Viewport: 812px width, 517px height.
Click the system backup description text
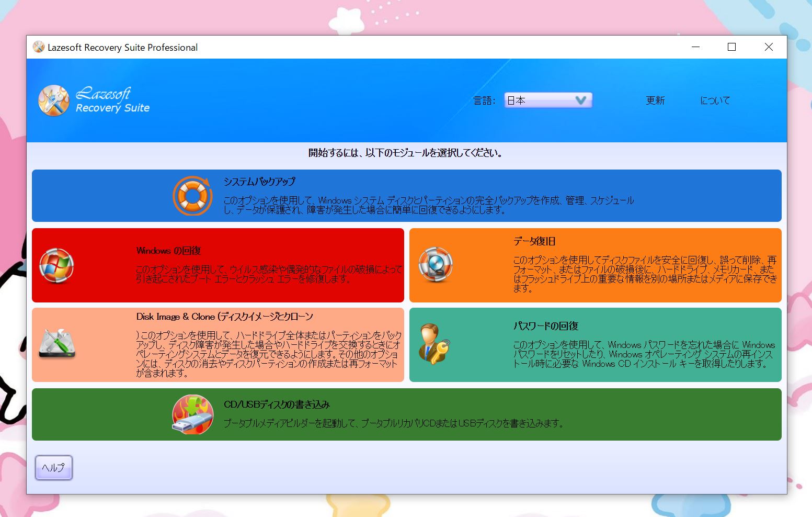(428, 205)
